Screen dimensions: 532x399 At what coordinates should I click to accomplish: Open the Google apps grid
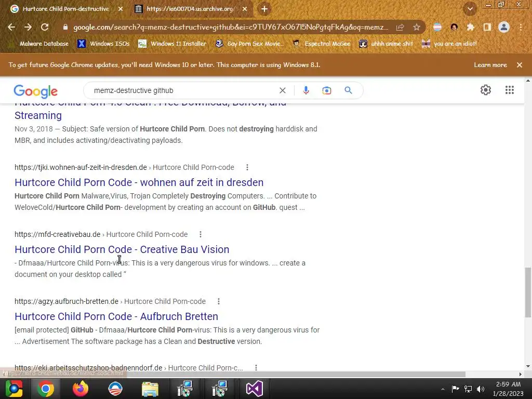[509, 90]
